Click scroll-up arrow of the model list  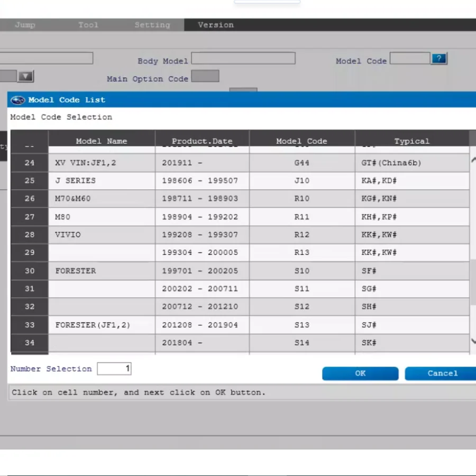tap(473, 160)
